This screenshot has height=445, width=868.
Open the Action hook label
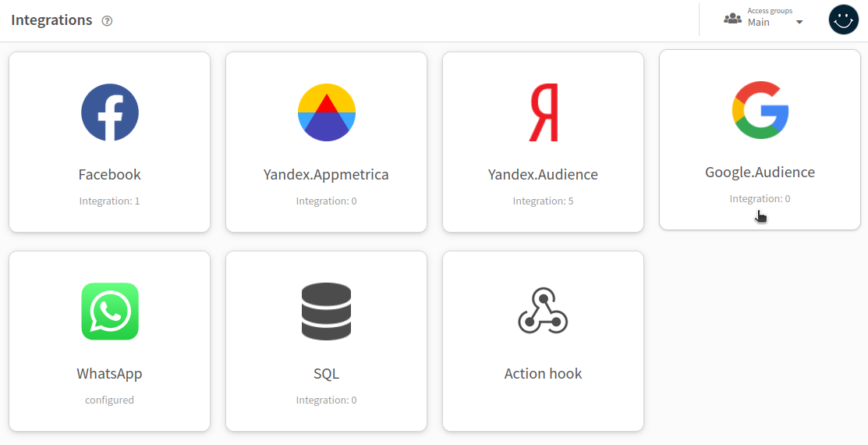[x=543, y=373]
